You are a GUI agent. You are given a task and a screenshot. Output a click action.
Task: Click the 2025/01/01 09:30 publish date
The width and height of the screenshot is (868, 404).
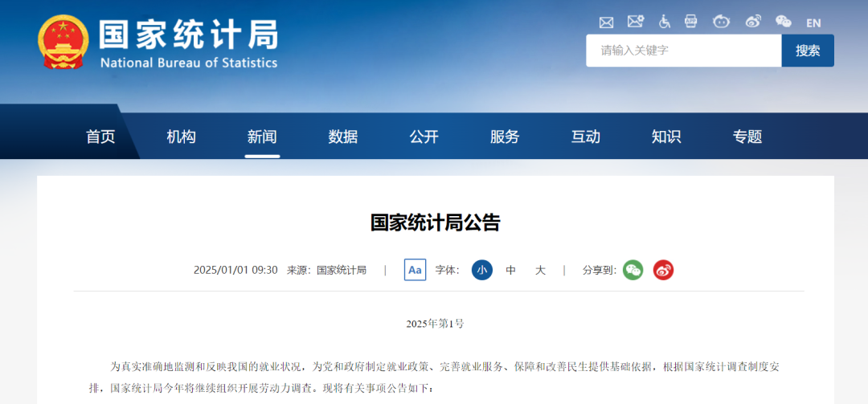[235, 270]
